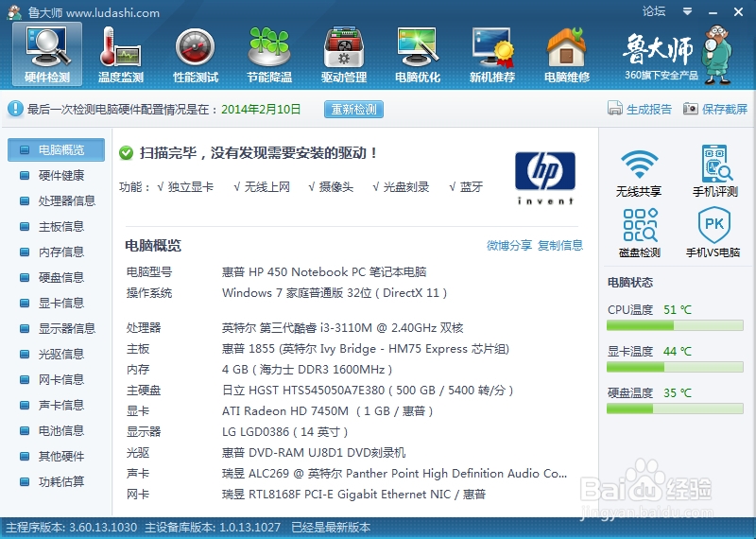Select 声卡信息 in sidebar
Screen dimensions: 756x539
point(56,405)
